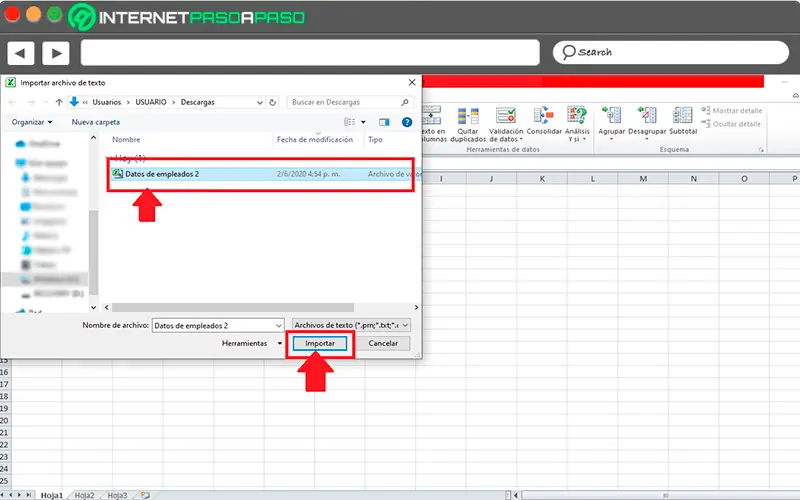Click the Importar button
This screenshot has width=800, height=500.
(x=320, y=343)
